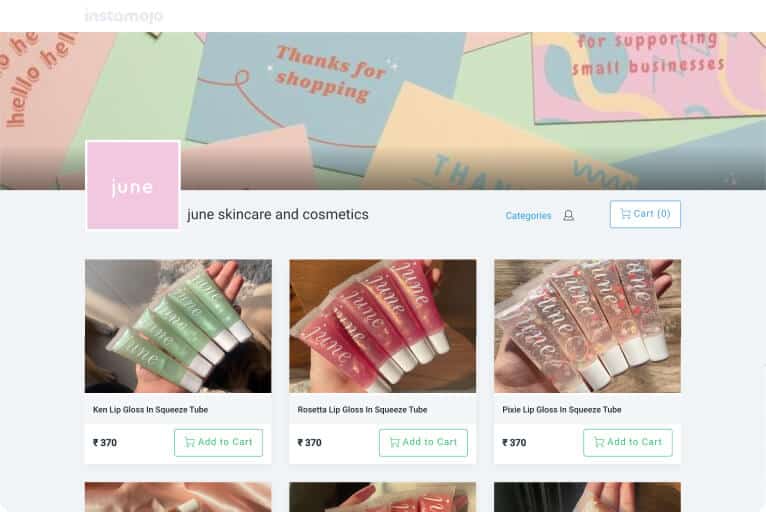Open the second-row middle product thumbnail
Viewport: 766px width, 512px height.
[383, 497]
